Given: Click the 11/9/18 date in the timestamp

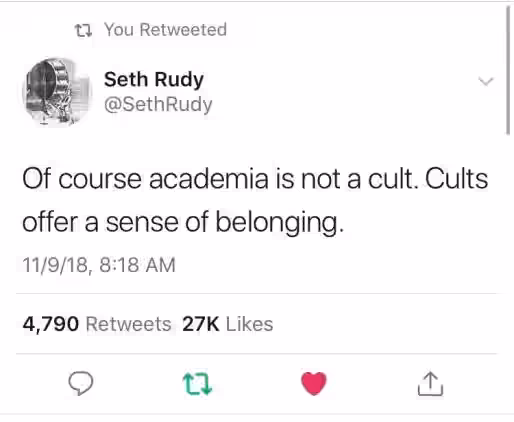Looking at the screenshot, I should tap(56, 265).
